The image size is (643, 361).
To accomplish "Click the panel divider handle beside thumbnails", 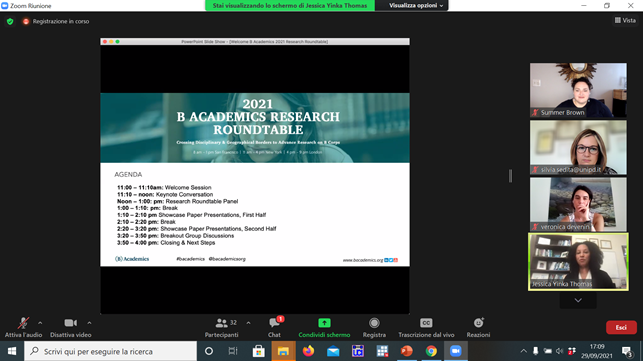I will coord(511,176).
